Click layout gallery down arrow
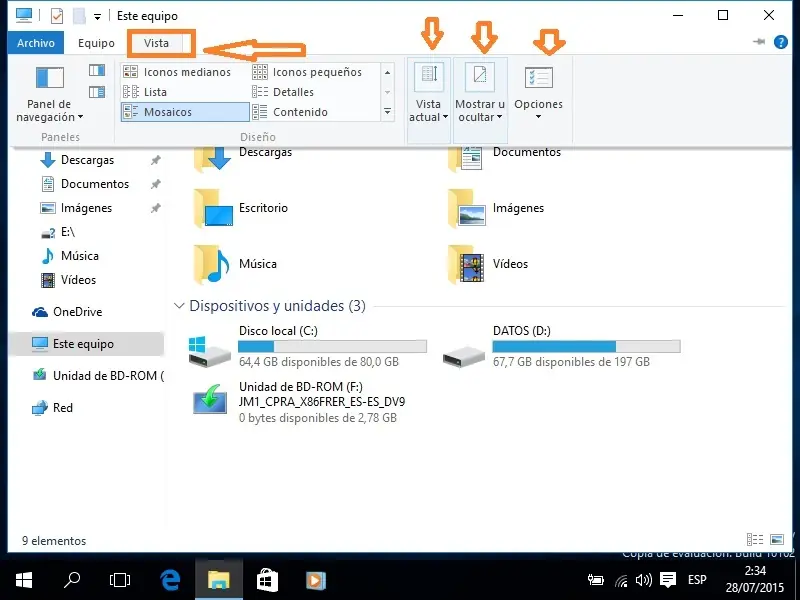 pos(387,92)
